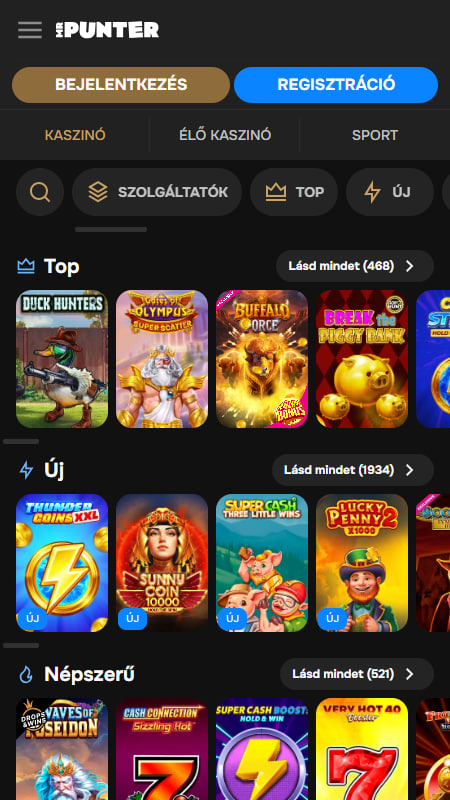The image size is (450, 800).
Task: Open Thunder Coins XXL game
Action: click(62, 563)
